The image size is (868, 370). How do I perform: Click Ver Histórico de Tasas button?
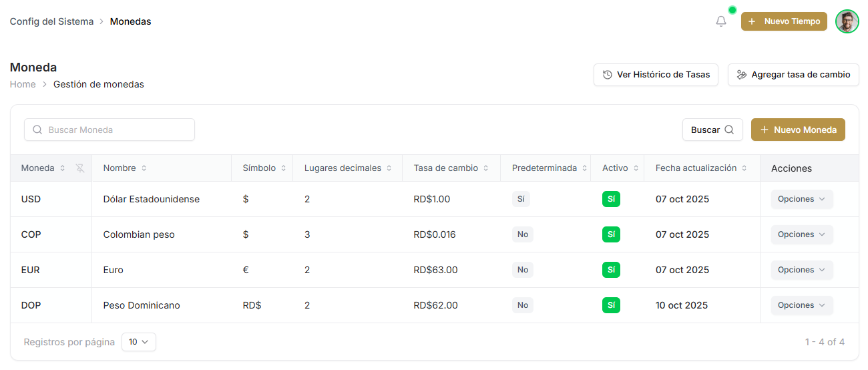656,75
